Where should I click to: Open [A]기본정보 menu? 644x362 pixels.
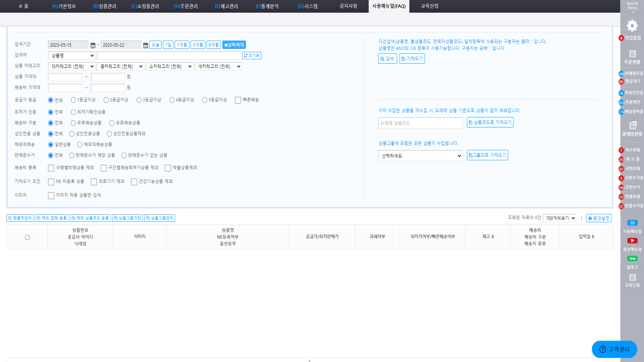(x=64, y=6)
